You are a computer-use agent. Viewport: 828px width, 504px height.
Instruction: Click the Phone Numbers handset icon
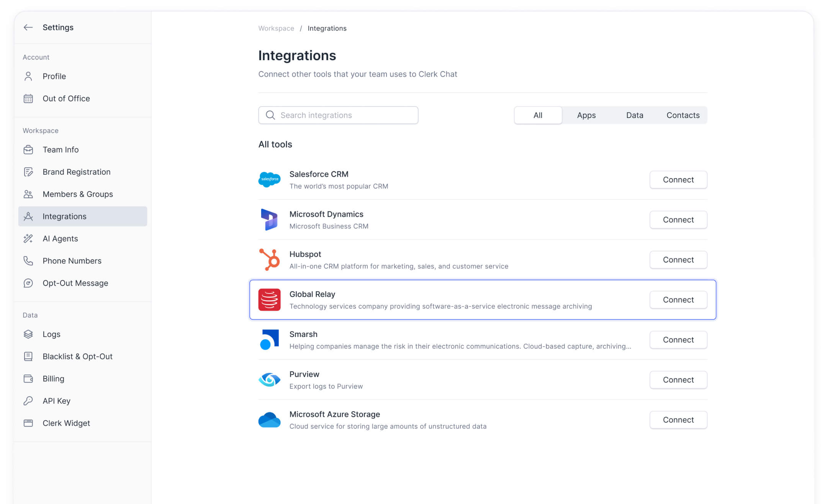pos(28,261)
